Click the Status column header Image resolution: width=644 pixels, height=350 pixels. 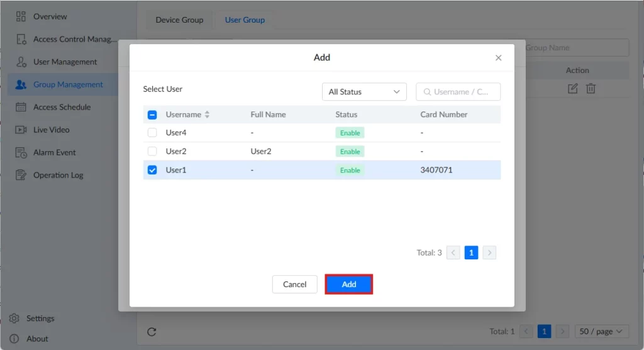[x=347, y=115]
